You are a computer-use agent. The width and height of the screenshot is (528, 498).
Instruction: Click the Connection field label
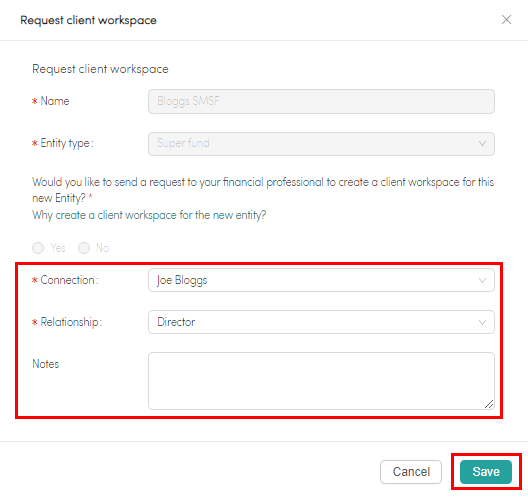(69, 280)
